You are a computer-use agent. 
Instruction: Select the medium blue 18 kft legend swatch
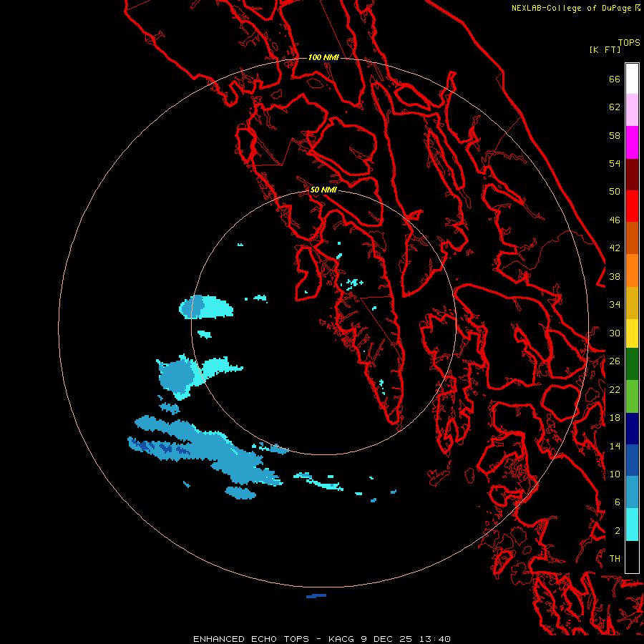point(632,460)
